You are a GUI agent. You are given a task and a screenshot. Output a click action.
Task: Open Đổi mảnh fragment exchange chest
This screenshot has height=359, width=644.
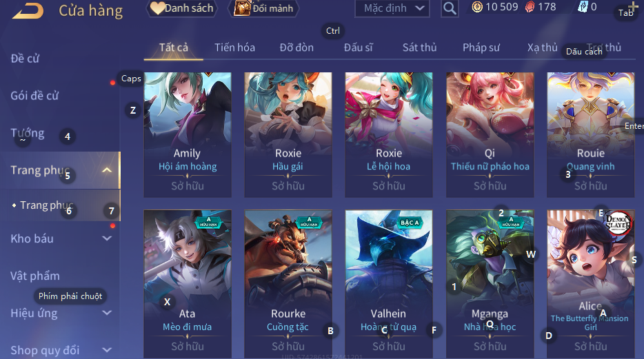point(263,8)
